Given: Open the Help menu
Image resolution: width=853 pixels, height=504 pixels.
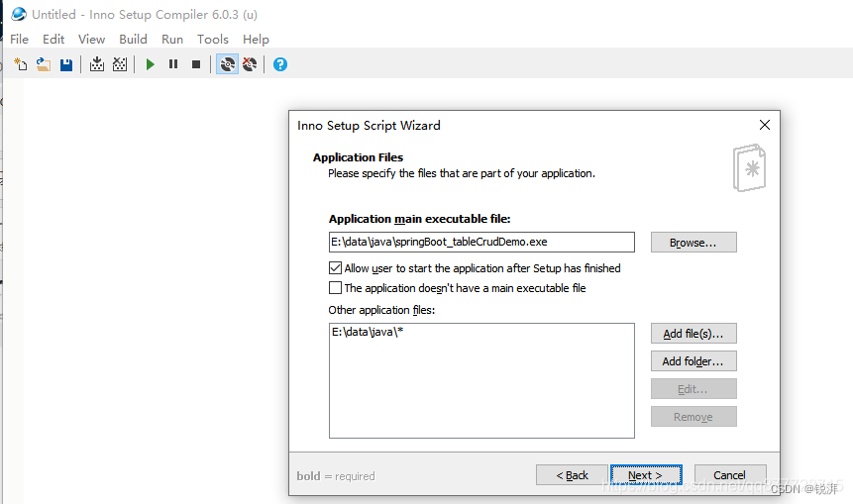Looking at the screenshot, I should [x=256, y=40].
